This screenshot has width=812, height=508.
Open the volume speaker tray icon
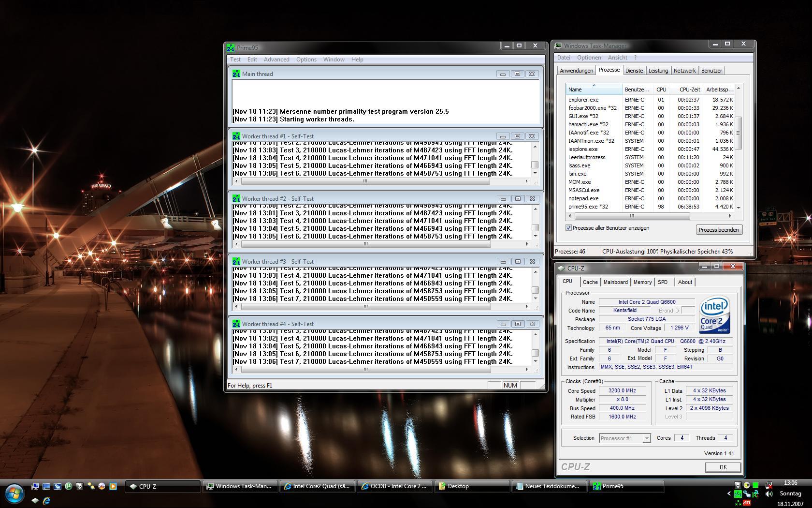coord(769,494)
